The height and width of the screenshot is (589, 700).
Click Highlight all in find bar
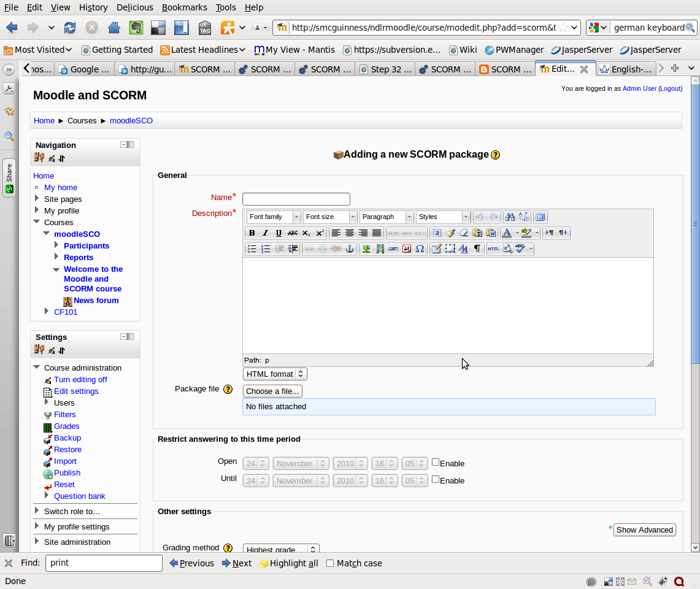tap(289, 564)
